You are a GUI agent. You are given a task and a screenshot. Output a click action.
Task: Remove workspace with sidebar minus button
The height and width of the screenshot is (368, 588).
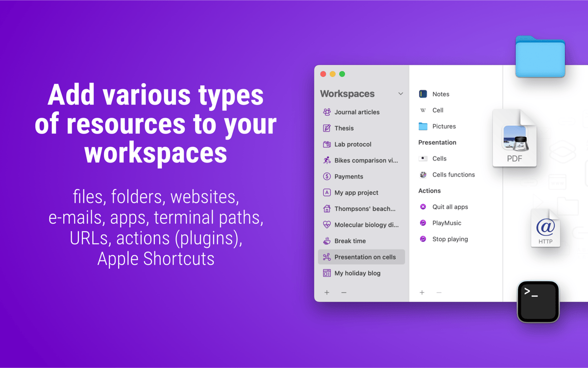[344, 292]
